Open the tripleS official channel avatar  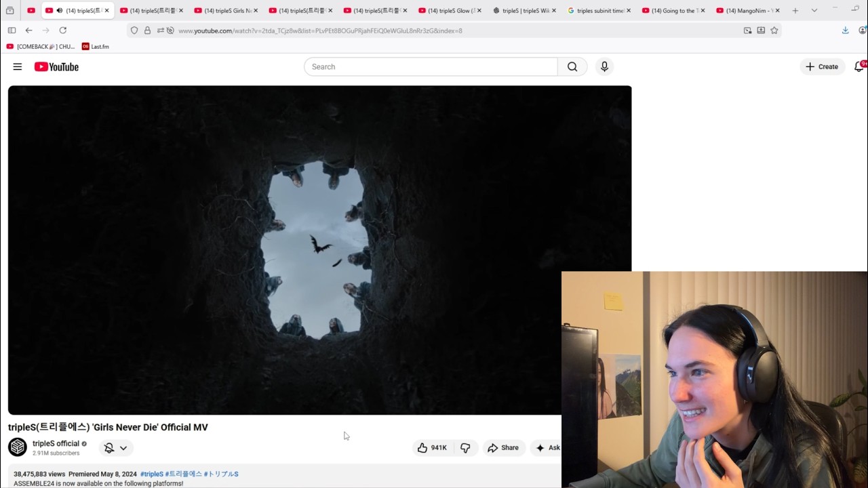point(18,447)
